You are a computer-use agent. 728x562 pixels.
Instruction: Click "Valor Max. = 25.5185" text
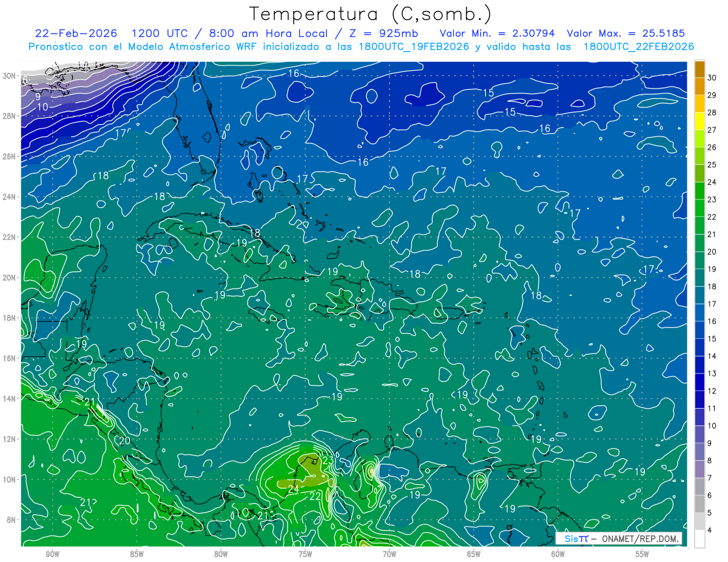[627, 33]
